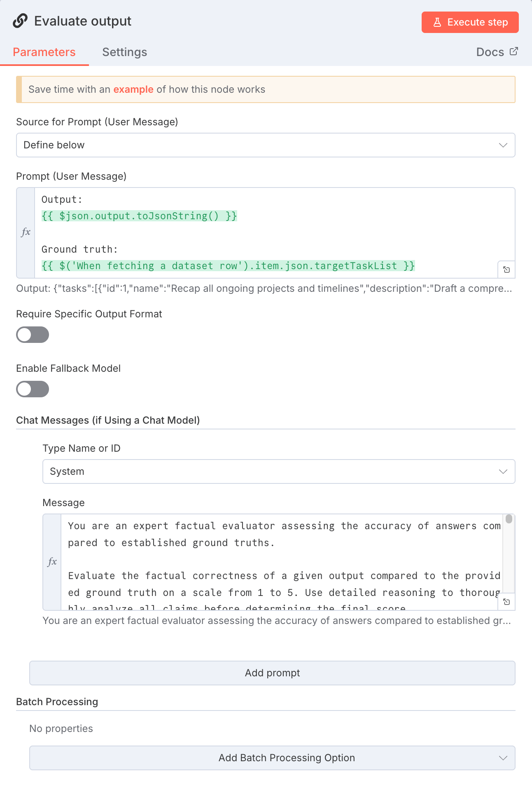
Task: Click the fx icon beside Message field
Action: (52, 562)
